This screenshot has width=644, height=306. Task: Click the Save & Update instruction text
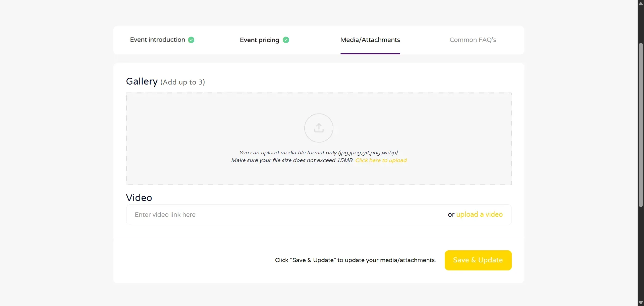point(355,260)
